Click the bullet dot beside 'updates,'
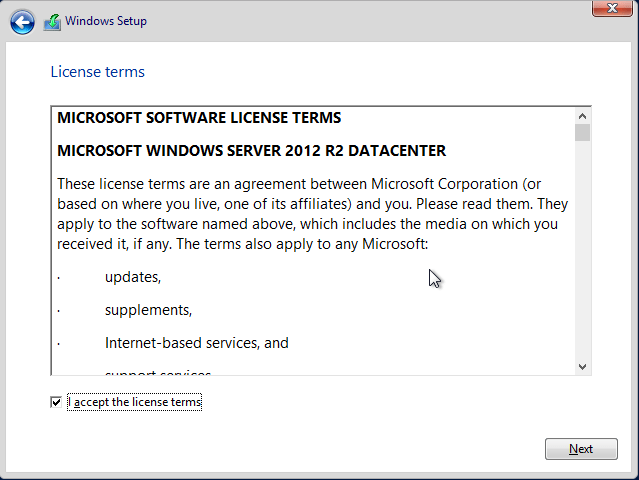The height and width of the screenshot is (480, 639). 59,277
